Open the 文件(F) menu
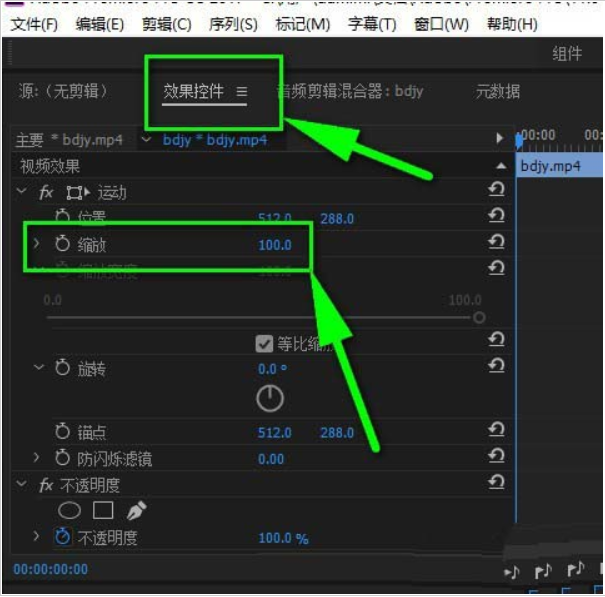Viewport: 605px width, 597px height. tap(34, 25)
